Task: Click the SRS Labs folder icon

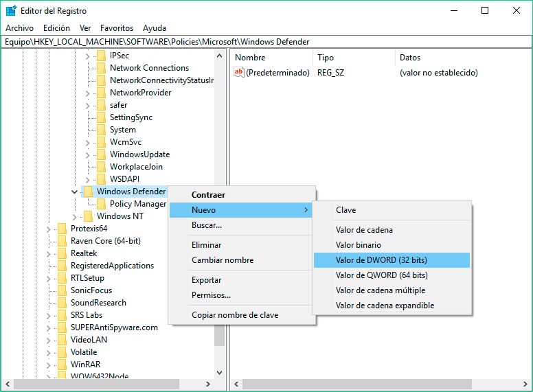Action: coord(63,315)
